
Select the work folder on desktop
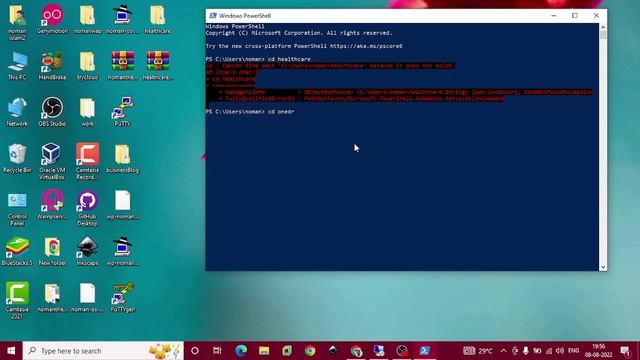tap(87, 112)
